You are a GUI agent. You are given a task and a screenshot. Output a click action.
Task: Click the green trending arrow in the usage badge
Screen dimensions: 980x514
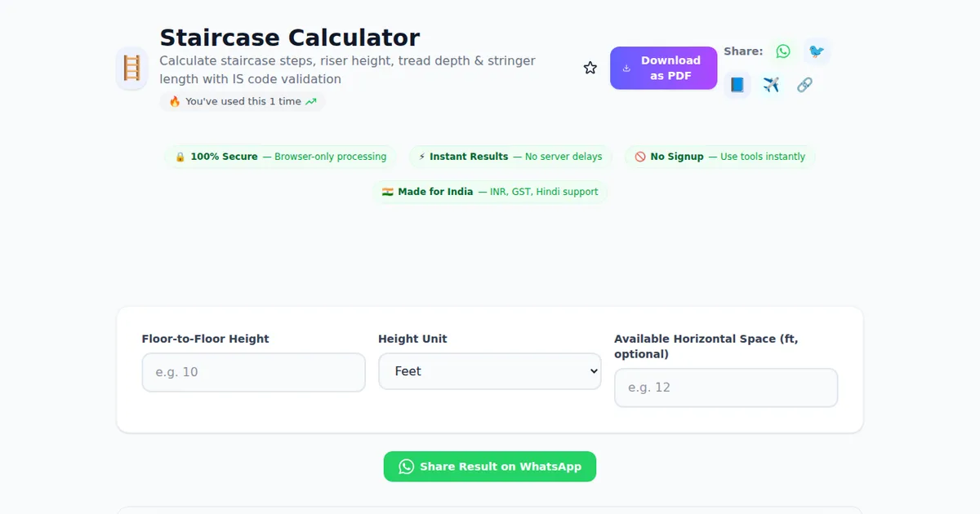click(x=310, y=102)
